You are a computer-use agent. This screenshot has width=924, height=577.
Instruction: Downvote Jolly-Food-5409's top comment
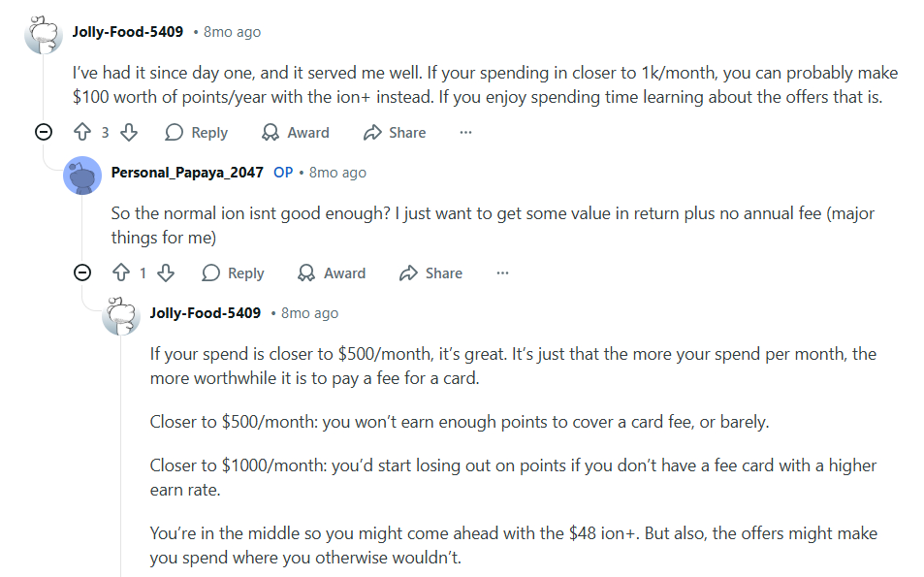[x=129, y=132]
